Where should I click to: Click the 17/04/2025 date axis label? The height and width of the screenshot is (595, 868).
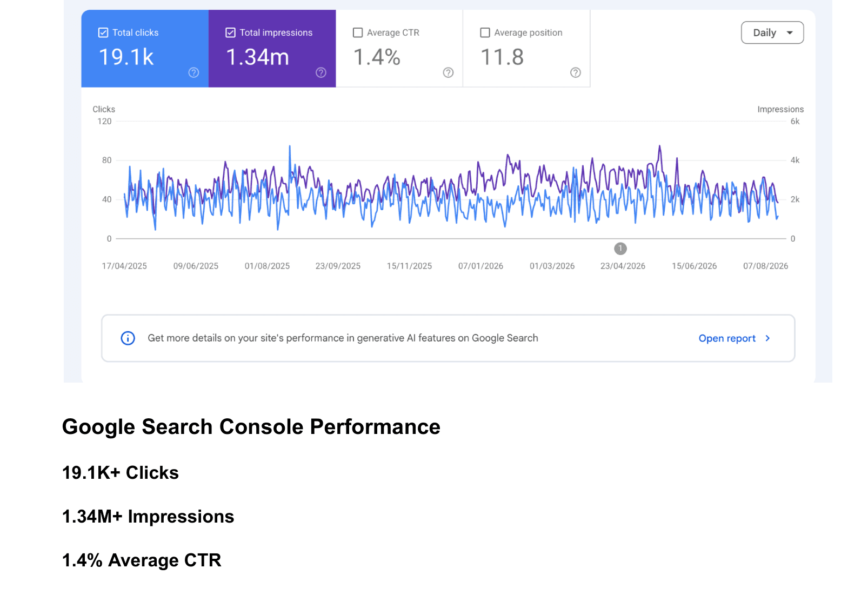pos(124,266)
